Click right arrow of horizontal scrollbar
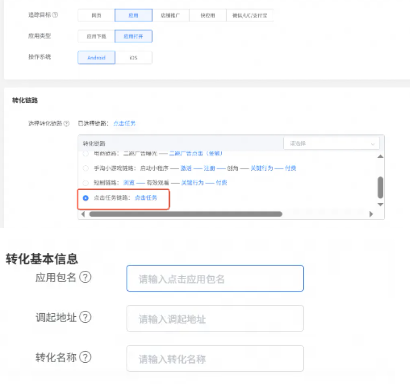 tap(371, 214)
